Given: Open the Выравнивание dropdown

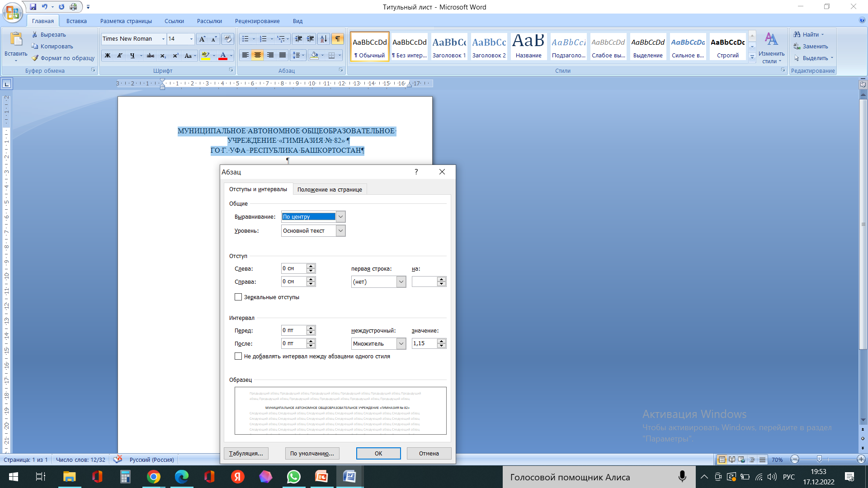Looking at the screenshot, I should click(x=341, y=217).
